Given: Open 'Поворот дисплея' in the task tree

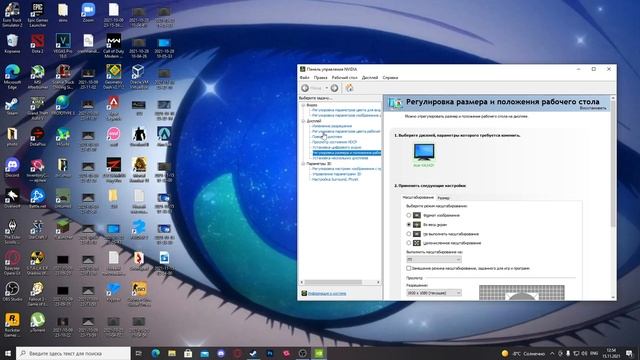Looking at the screenshot, I should 327,137.
